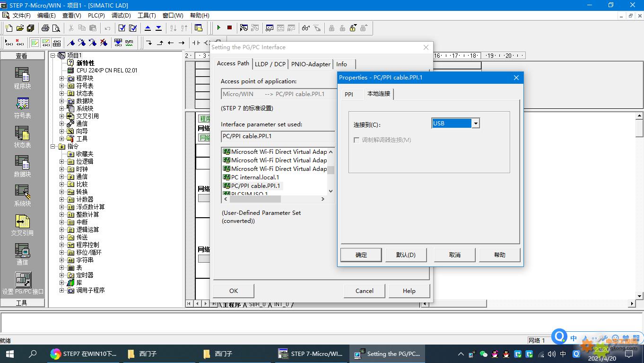Collapse the 指令 tree node
Screen dimensions: 644x363
click(53, 146)
